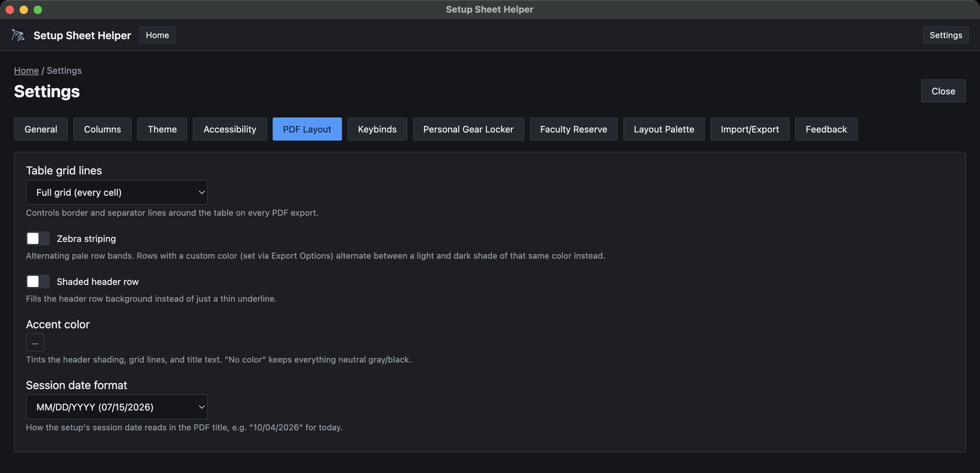Viewport: 980px width, 473px height.
Task: Go to the Import/Export tab
Action: tap(750, 129)
